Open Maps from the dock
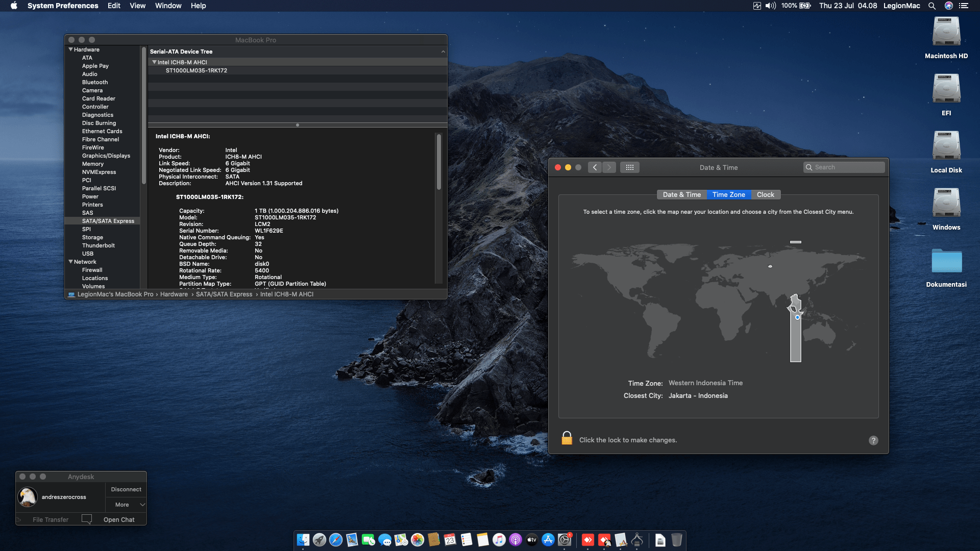 click(401, 540)
